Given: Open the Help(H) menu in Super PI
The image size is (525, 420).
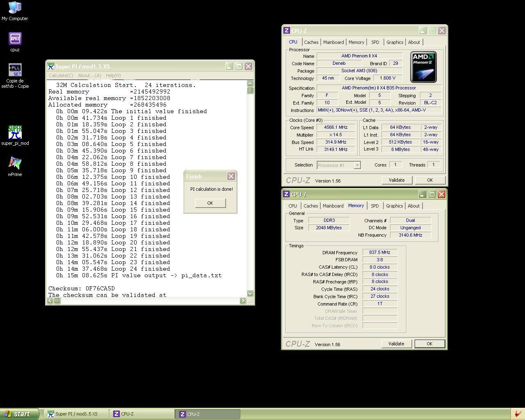Looking at the screenshot, I should pyautogui.click(x=113, y=75).
